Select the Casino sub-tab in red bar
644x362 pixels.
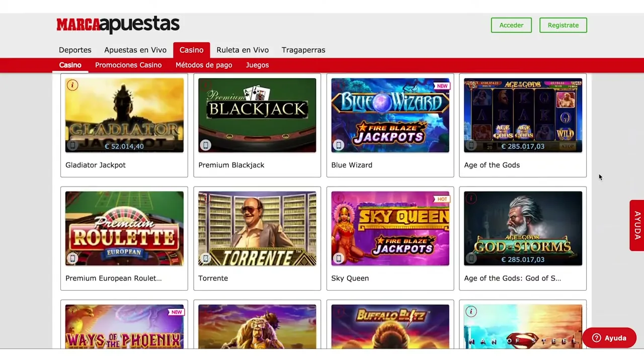point(70,65)
